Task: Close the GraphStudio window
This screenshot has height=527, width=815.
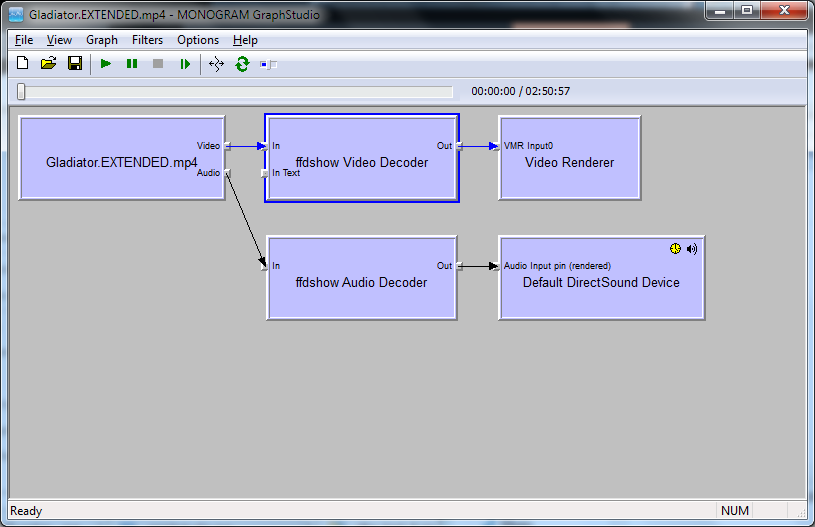Action: click(x=784, y=10)
